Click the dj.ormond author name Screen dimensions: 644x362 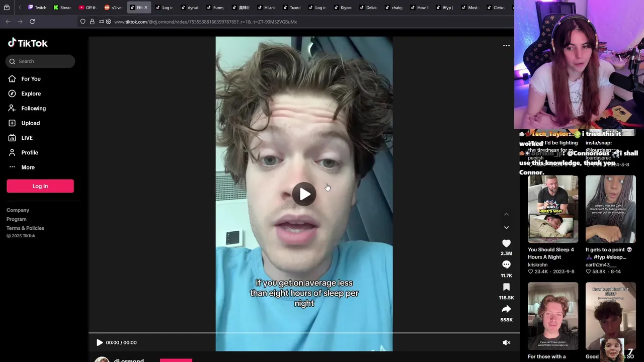[x=129, y=359]
